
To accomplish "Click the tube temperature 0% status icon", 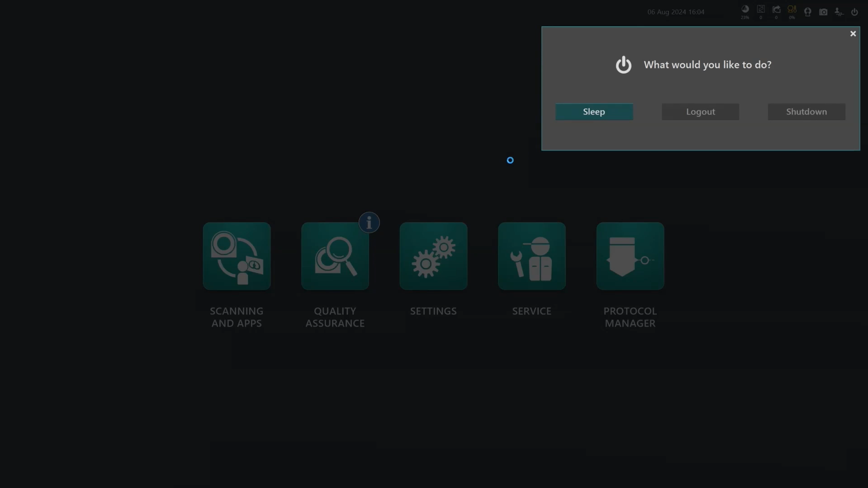I will click(792, 12).
